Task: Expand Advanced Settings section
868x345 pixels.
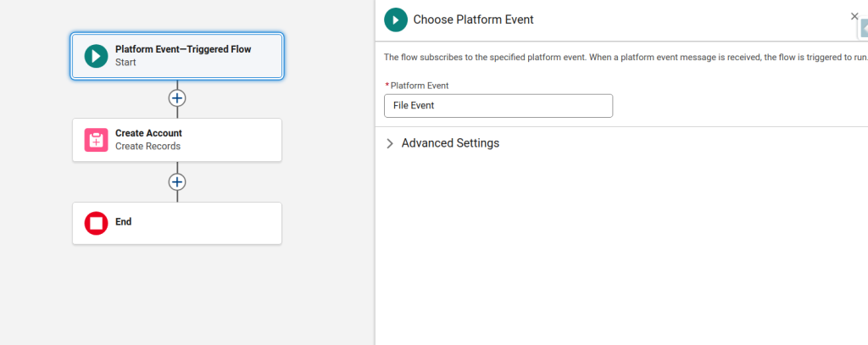Action: tap(390, 143)
